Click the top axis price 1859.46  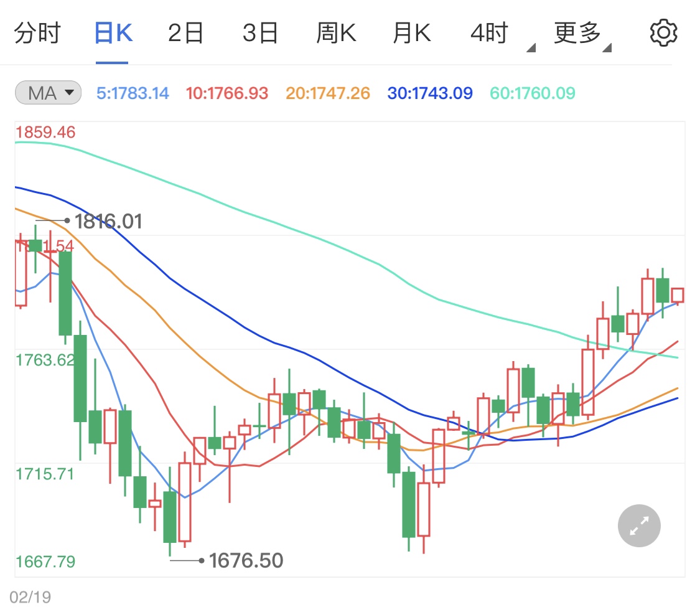click(45, 132)
